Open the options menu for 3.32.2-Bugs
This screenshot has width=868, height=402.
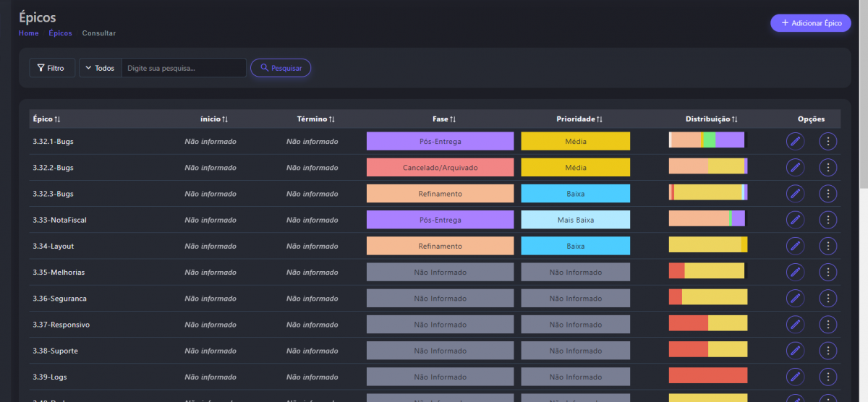pyautogui.click(x=827, y=168)
